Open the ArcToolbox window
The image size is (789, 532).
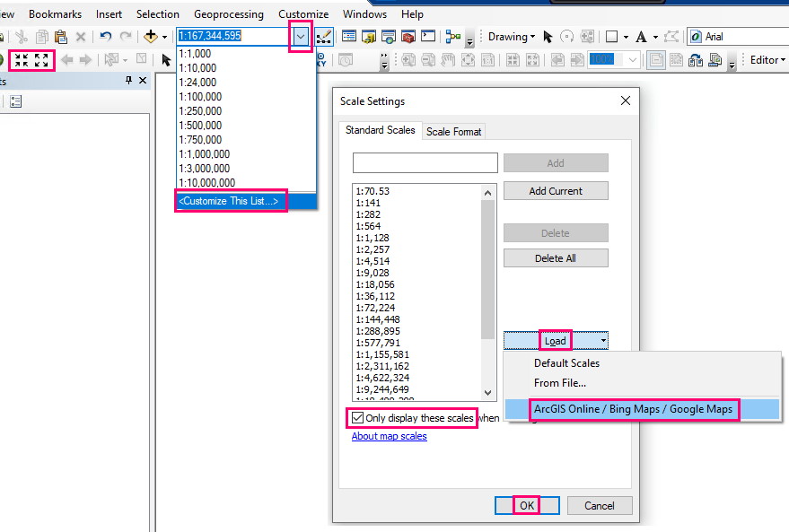coord(408,37)
